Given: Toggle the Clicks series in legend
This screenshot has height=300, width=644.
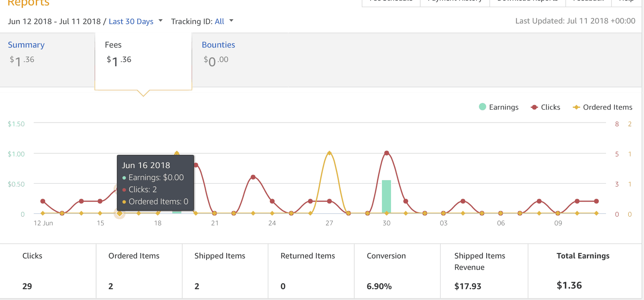Looking at the screenshot, I should (x=545, y=107).
